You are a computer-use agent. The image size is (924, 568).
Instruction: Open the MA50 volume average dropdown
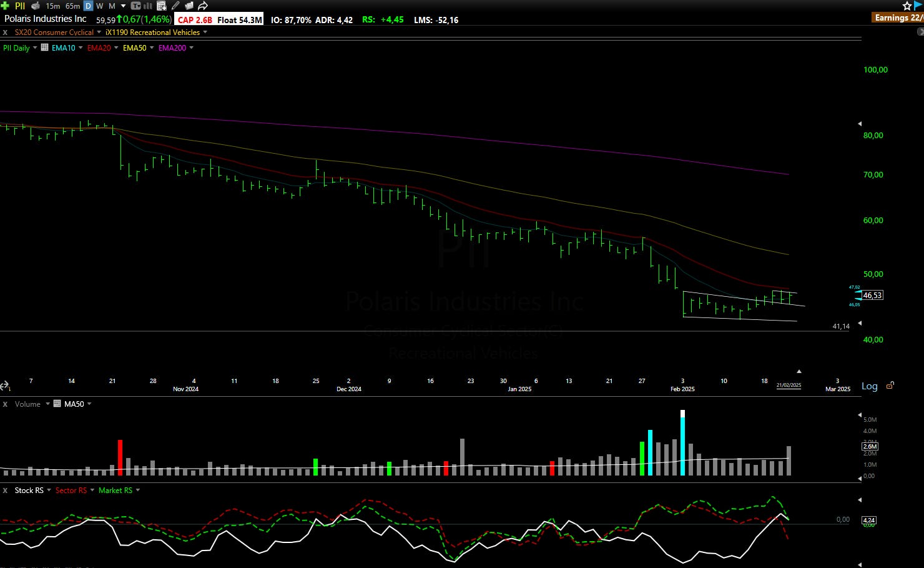(x=89, y=404)
